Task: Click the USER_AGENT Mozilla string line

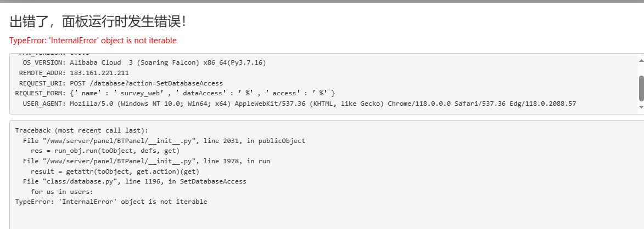Action: click(299, 104)
